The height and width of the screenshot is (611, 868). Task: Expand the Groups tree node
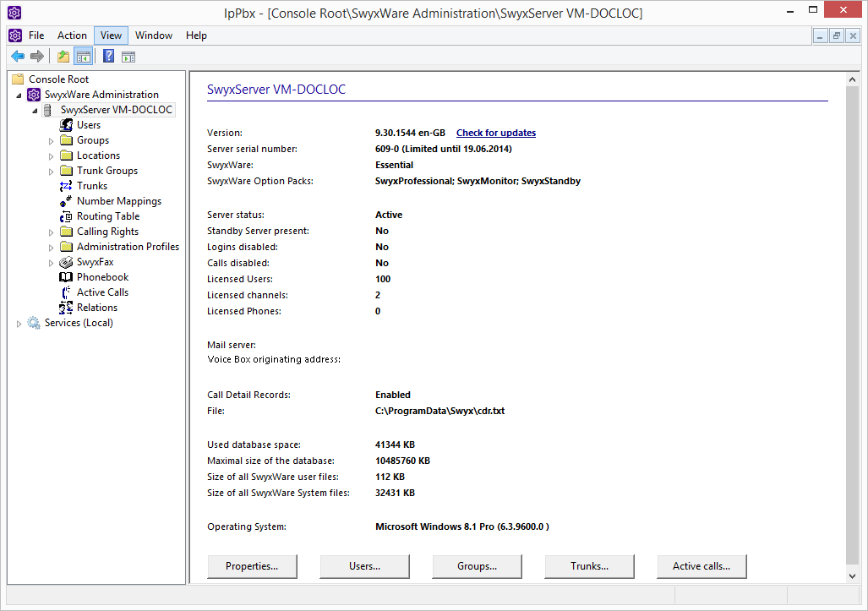[x=51, y=141]
